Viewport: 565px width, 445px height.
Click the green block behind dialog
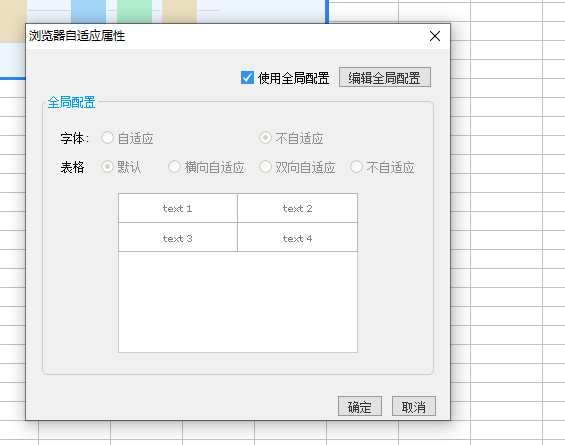pyautogui.click(x=134, y=12)
